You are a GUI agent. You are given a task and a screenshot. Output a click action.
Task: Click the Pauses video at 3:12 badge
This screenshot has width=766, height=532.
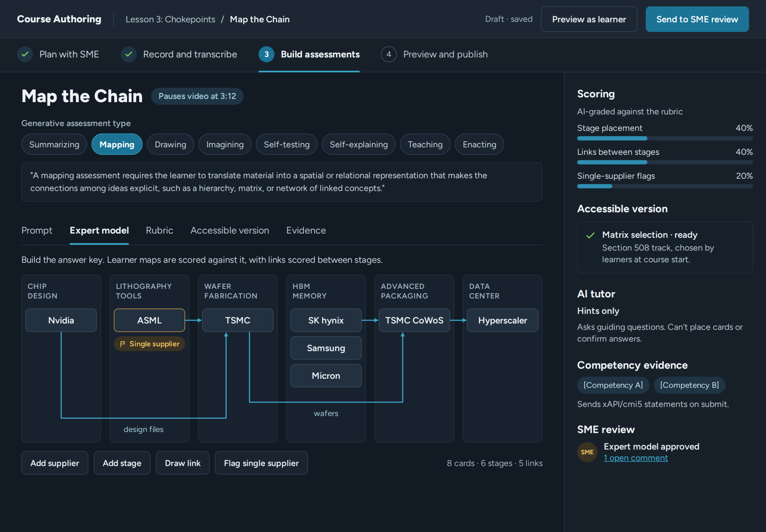tap(197, 96)
